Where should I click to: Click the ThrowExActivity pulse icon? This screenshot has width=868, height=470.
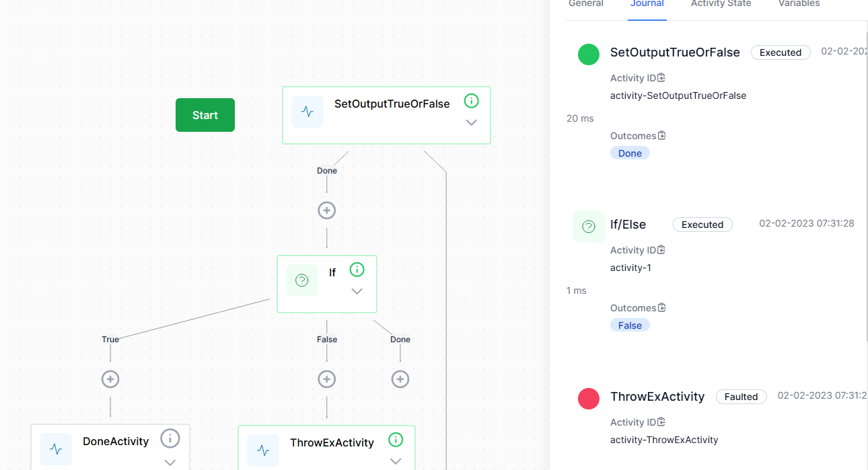pyautogui.click(x=263, y=451)
